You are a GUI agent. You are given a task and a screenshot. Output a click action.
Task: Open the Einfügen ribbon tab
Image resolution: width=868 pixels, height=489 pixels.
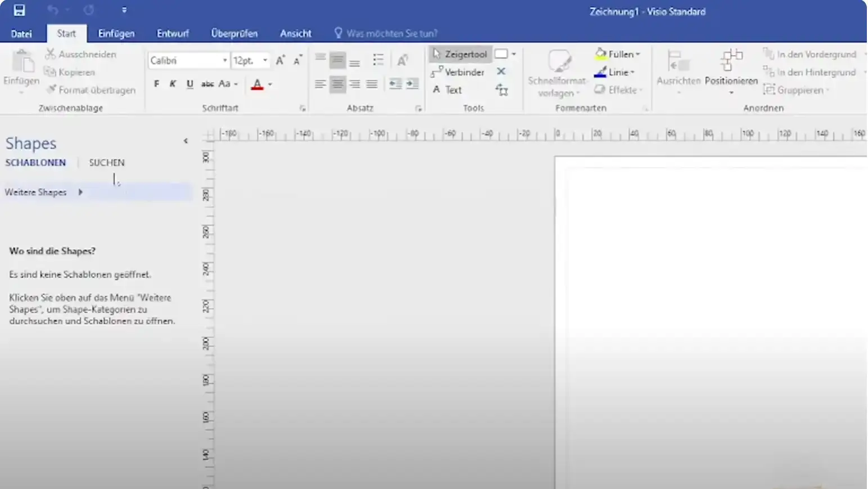click(116, 33)
